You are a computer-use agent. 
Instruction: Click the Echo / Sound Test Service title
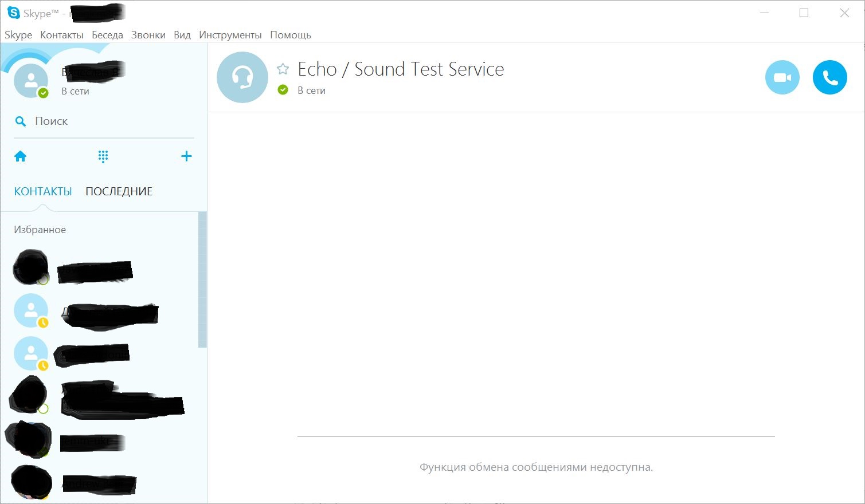(401, 69)
